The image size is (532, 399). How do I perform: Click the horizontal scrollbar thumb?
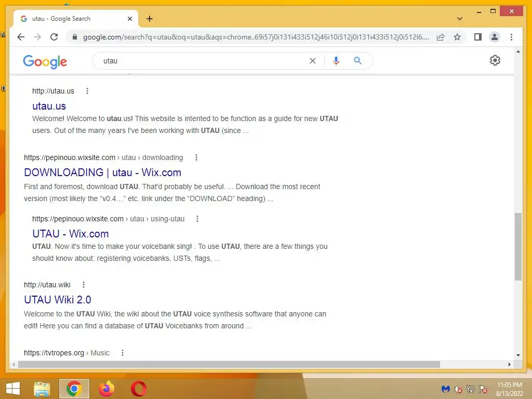click(229, 364)
